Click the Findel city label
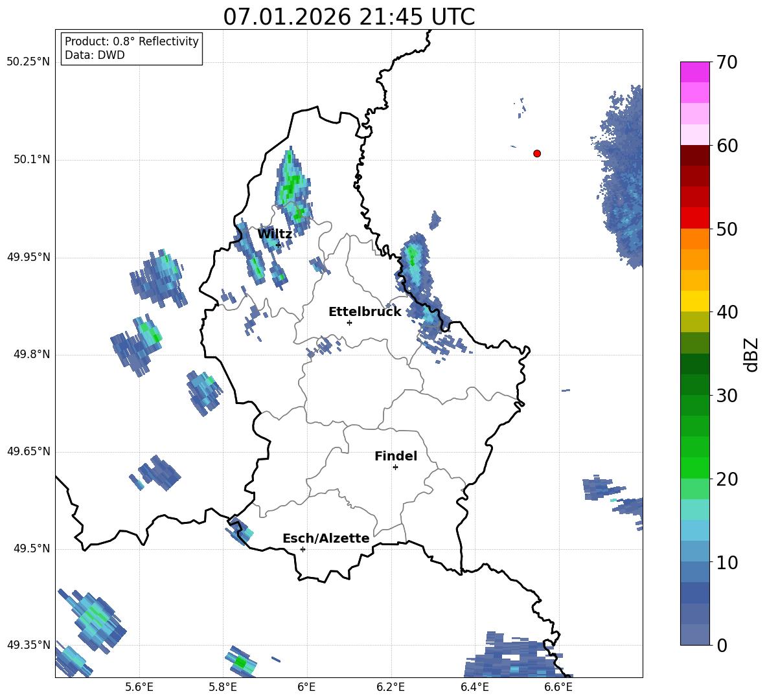 [396, 456]
